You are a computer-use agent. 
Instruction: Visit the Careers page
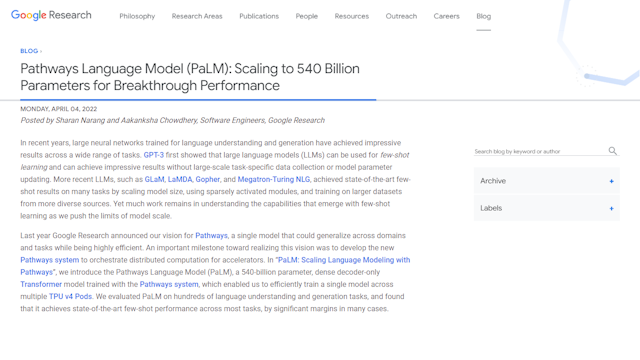point(447,16)
